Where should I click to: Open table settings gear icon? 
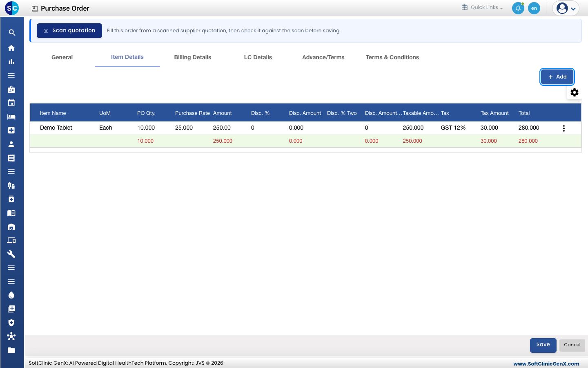coord(575,92)
